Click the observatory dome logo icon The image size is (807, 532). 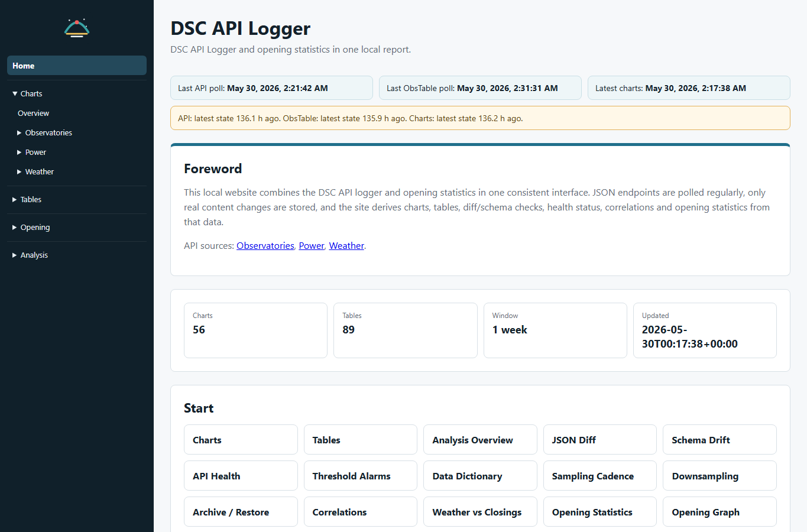(77, 28)
